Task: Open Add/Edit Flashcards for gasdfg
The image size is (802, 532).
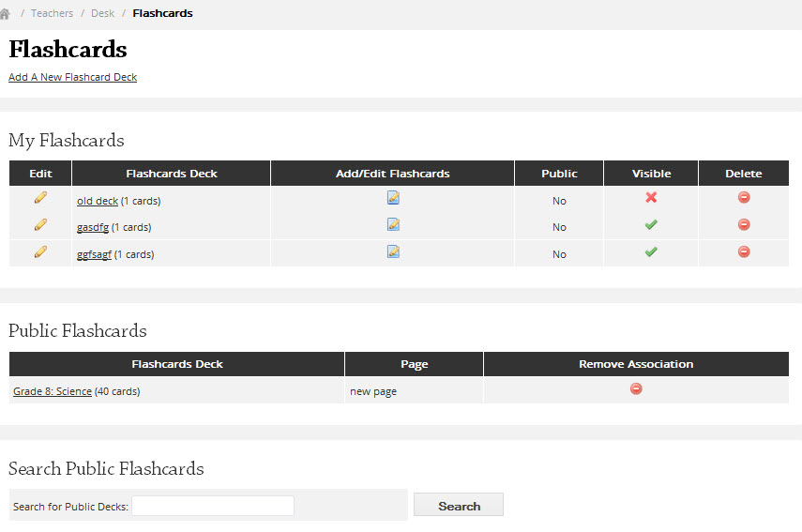Action: (x=393, y=224)
